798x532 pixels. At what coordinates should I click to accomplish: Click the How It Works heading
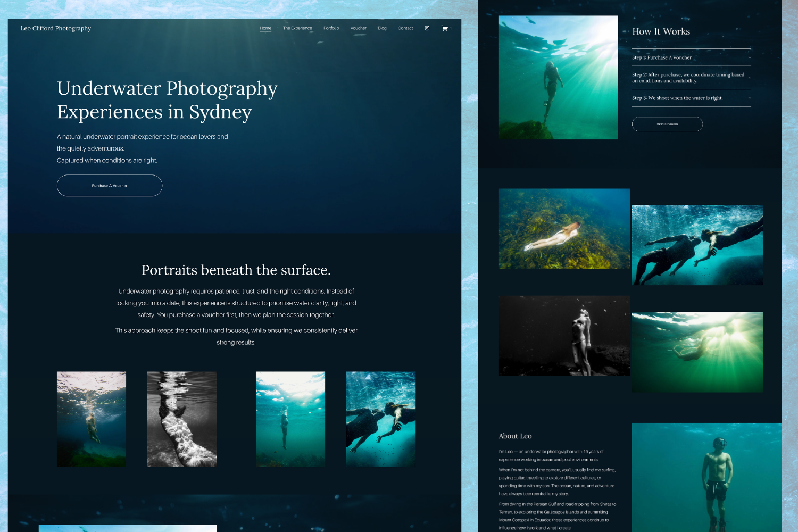[x=661, y=31]
